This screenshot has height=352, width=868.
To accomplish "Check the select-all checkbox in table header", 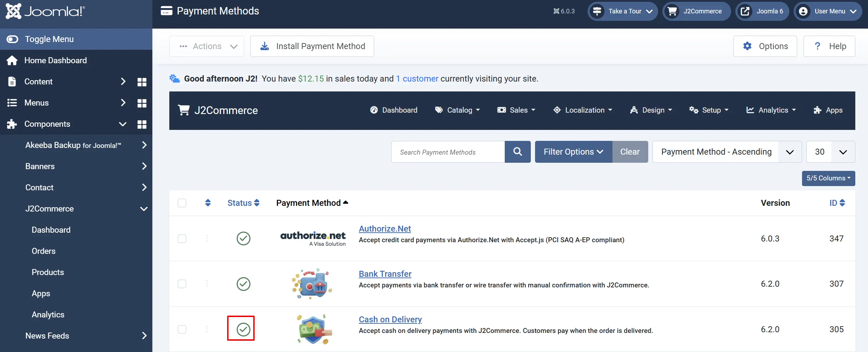I will 182,203.
